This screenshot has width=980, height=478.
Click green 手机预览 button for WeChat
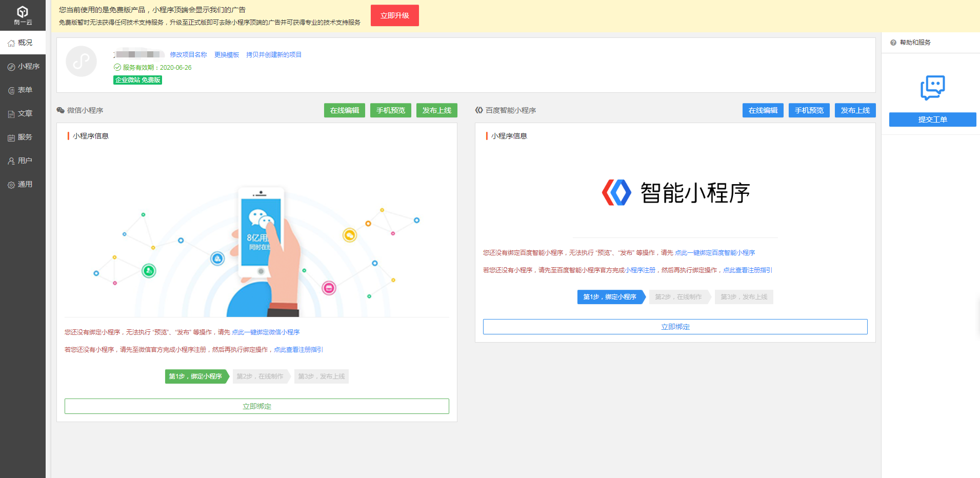click(x=391, y=110)
